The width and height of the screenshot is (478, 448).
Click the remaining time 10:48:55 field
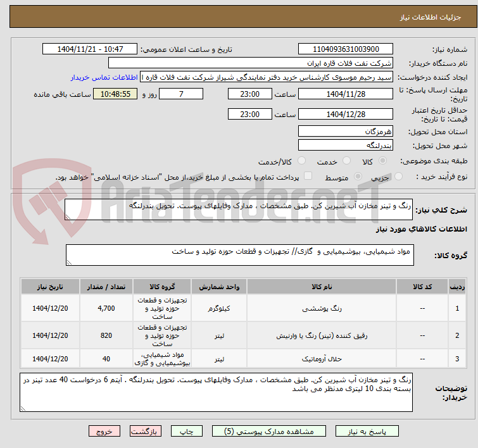tap(115, 94)
